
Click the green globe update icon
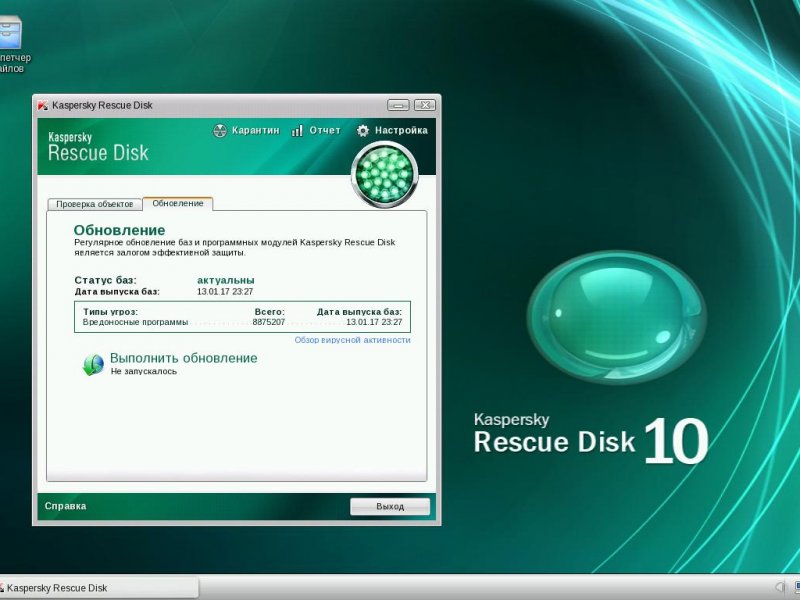coord(93,365)
